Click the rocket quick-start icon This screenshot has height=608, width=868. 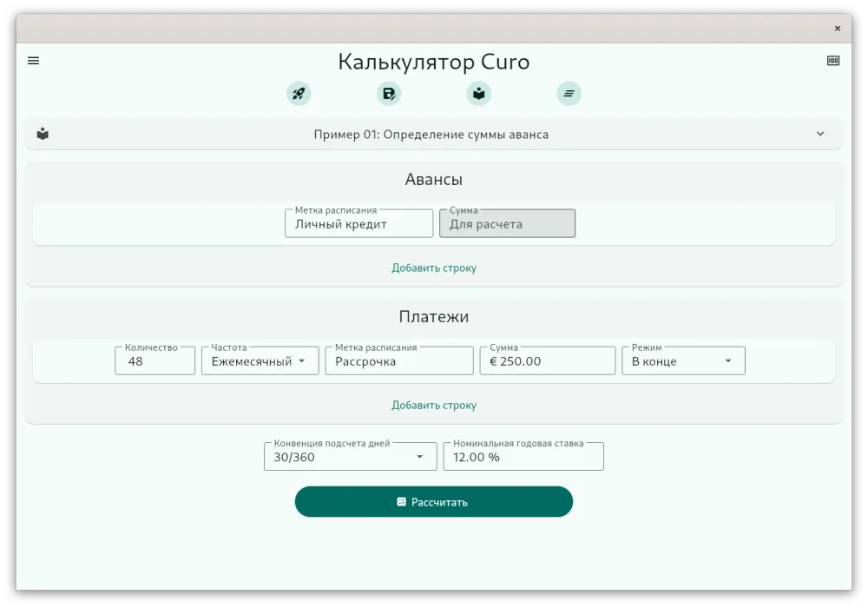[299, 94]
